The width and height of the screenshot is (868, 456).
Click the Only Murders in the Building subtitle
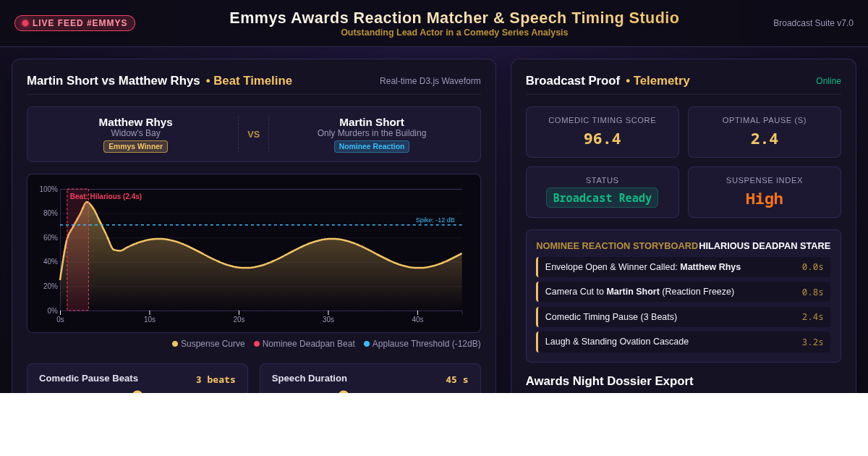pos(372,133)
